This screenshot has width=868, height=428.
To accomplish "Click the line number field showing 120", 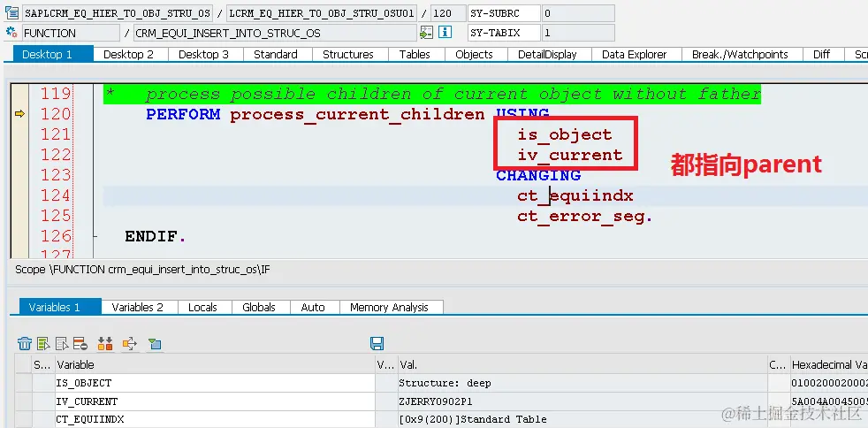I will pos(448,13).
